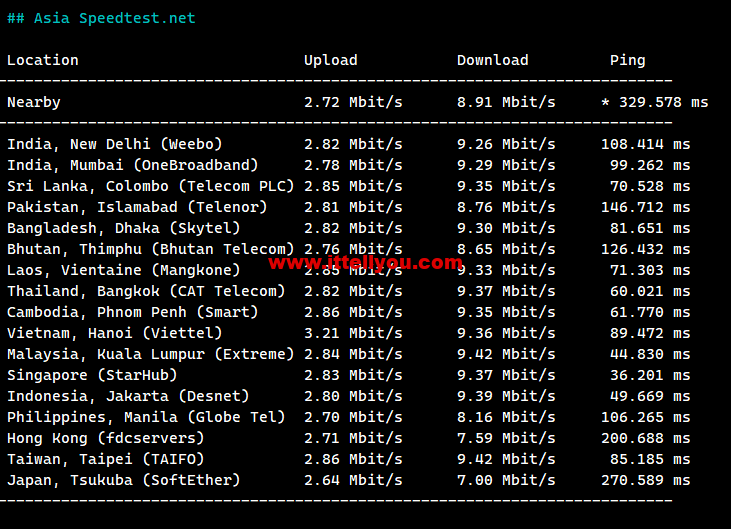The image size is (731, 529).
Task: Select 'Cambodia, Phnom Penh (Smart)' text
Action: (133, 312)
